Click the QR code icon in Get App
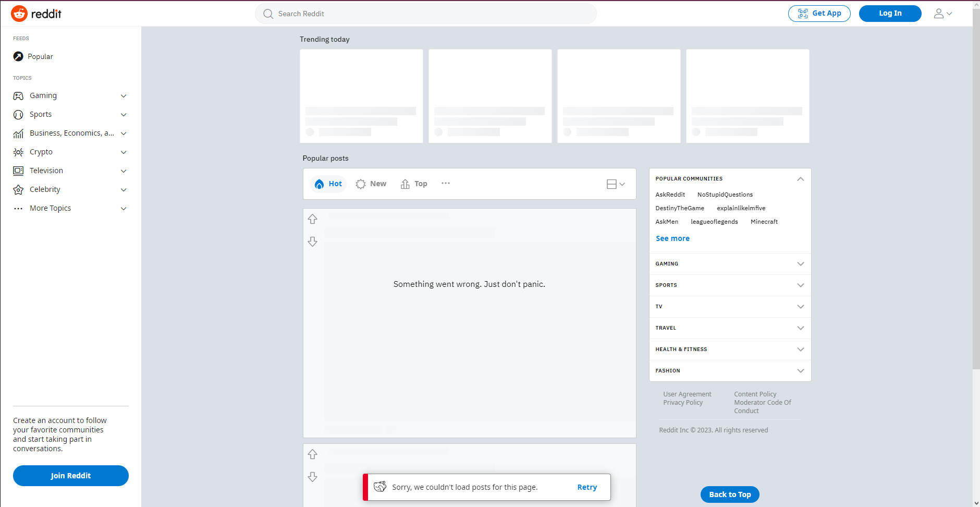The width and height of the screenshot is (980, 507). tap(803, 14)
